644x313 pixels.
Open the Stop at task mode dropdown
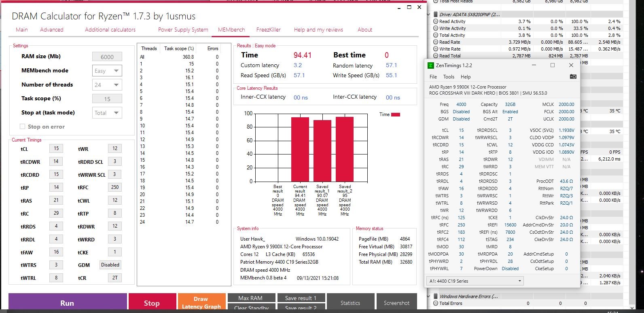click(107, 113)
